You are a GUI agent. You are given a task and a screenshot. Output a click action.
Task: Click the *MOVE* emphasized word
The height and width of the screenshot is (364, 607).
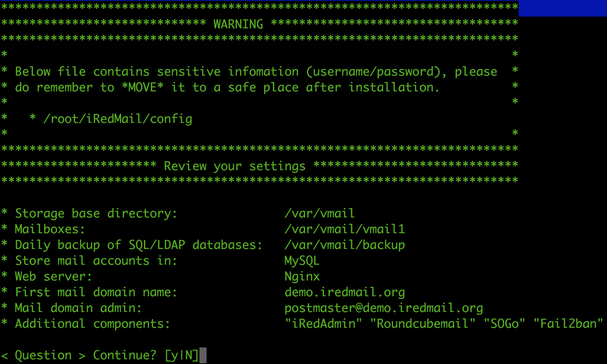point(142,87)
